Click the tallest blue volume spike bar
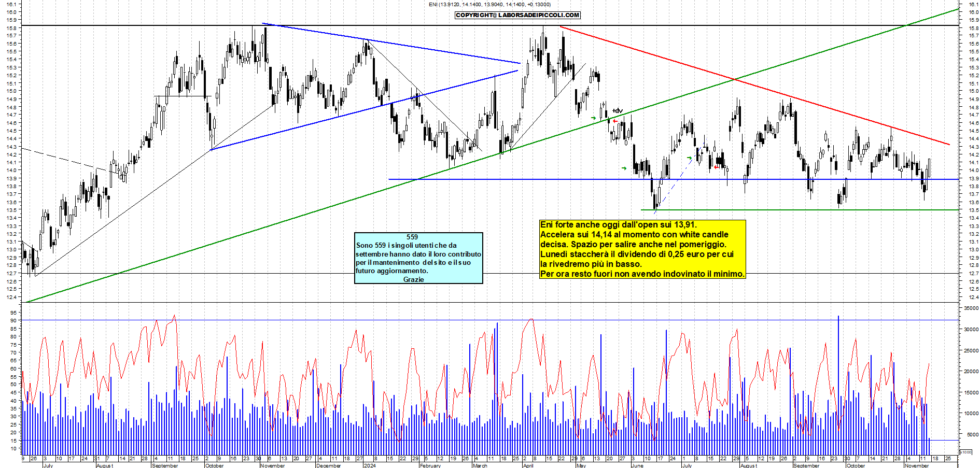Viewport: 980px width, 468px height. coord(838,385)
